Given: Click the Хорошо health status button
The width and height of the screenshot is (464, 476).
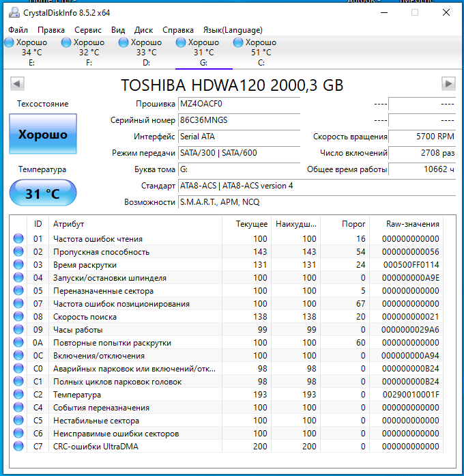Looking at the screenshot, I should 43,135.
